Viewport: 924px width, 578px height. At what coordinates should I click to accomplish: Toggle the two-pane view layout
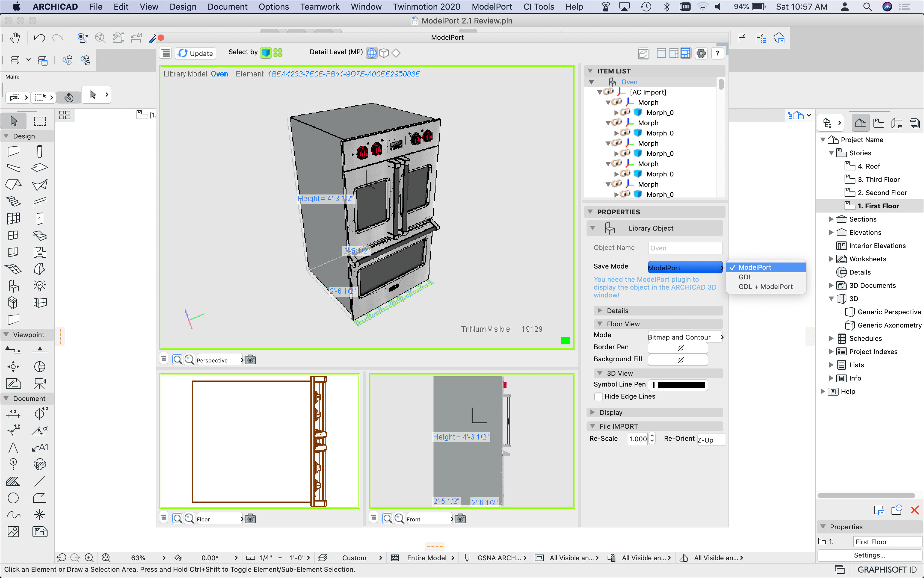tap(673, 53)
